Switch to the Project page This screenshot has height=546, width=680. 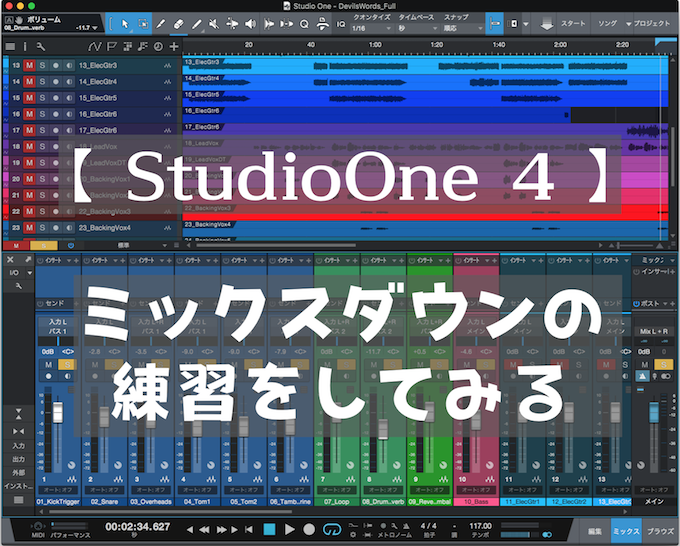pyautogui.click(x=652, y=23)
